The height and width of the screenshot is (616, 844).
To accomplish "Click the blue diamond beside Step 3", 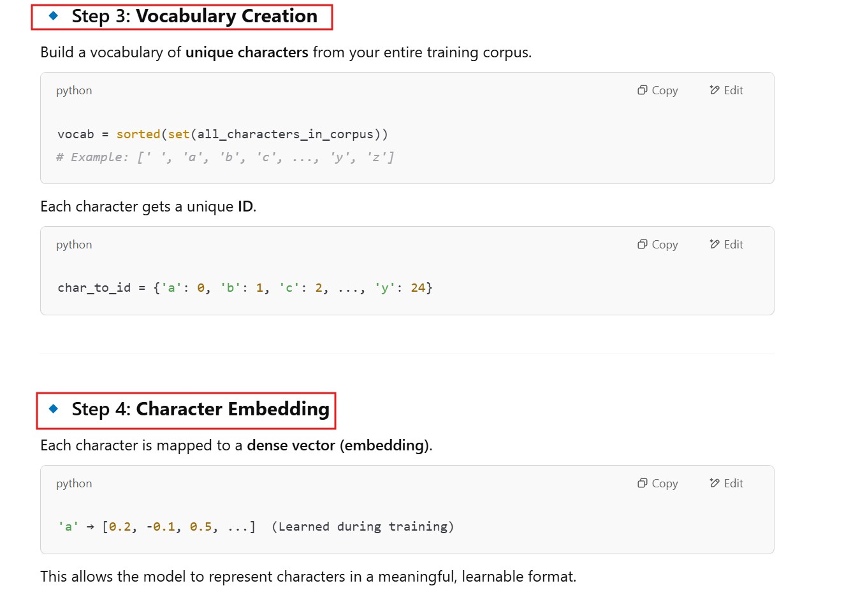I will click(x=54, y=16).
